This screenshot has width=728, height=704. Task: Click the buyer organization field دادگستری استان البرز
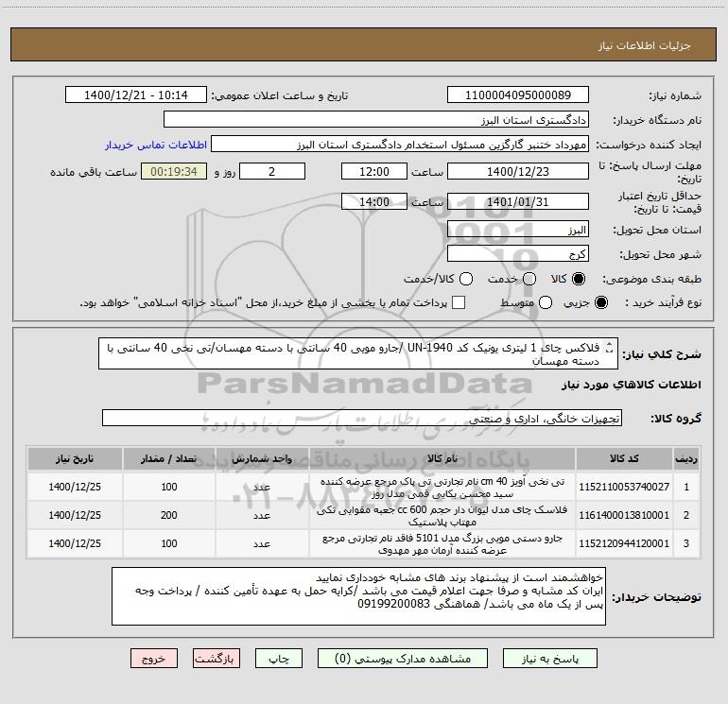(x=376, y=120)
